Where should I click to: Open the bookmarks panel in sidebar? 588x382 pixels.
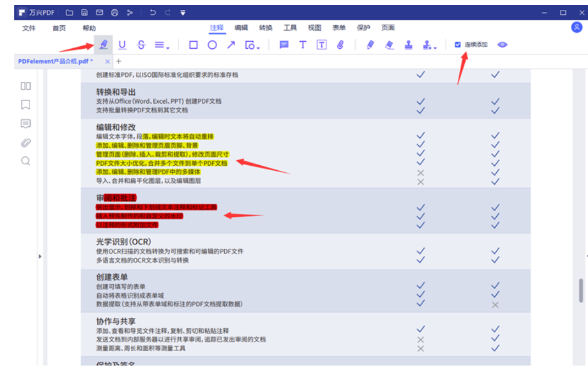25,104
